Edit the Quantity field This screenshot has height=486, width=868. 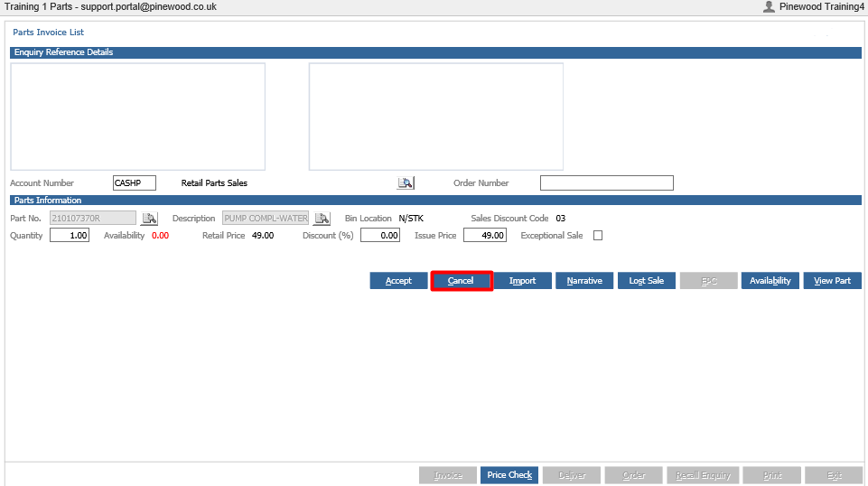70,235
